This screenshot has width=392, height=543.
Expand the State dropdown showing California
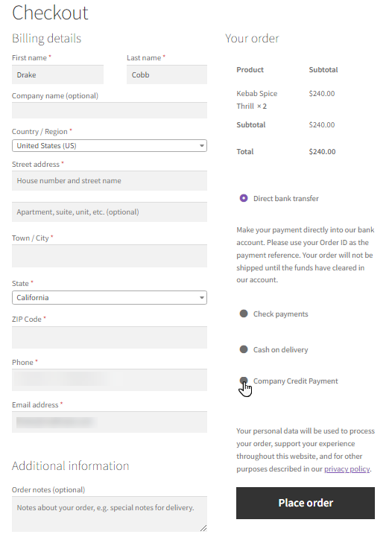coord(110,298)
